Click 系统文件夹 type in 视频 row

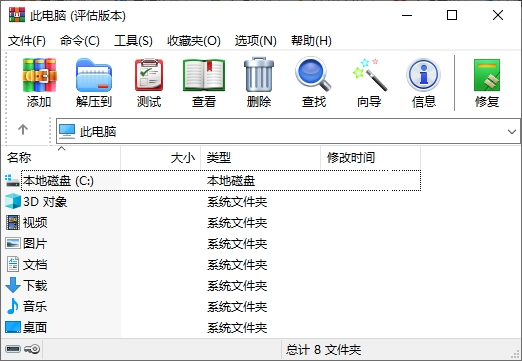click(237, 223)
